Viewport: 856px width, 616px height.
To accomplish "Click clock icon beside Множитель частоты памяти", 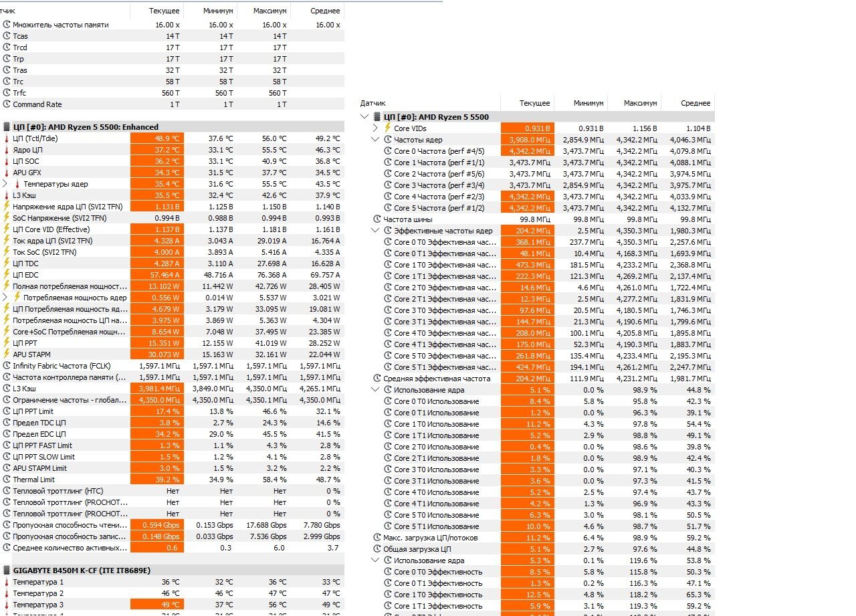I will pyautogui.click(x=7, y=25).
